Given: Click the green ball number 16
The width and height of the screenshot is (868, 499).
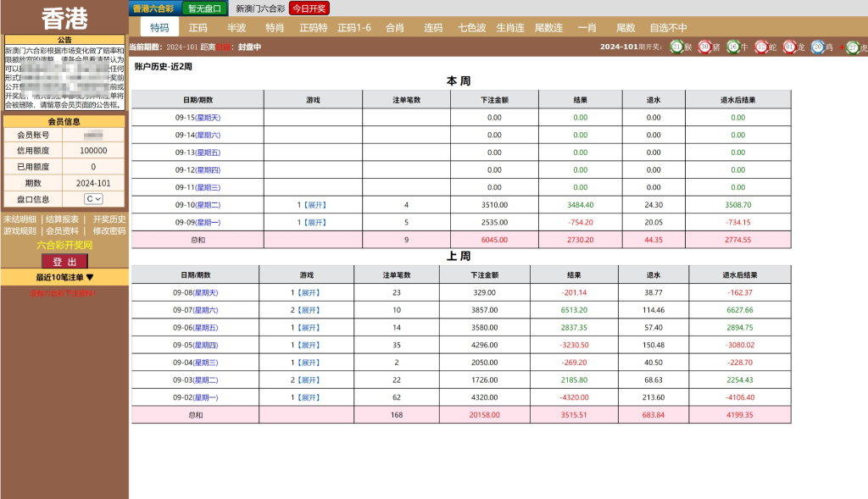Looking at the screenshot, I should click(732, 47).
